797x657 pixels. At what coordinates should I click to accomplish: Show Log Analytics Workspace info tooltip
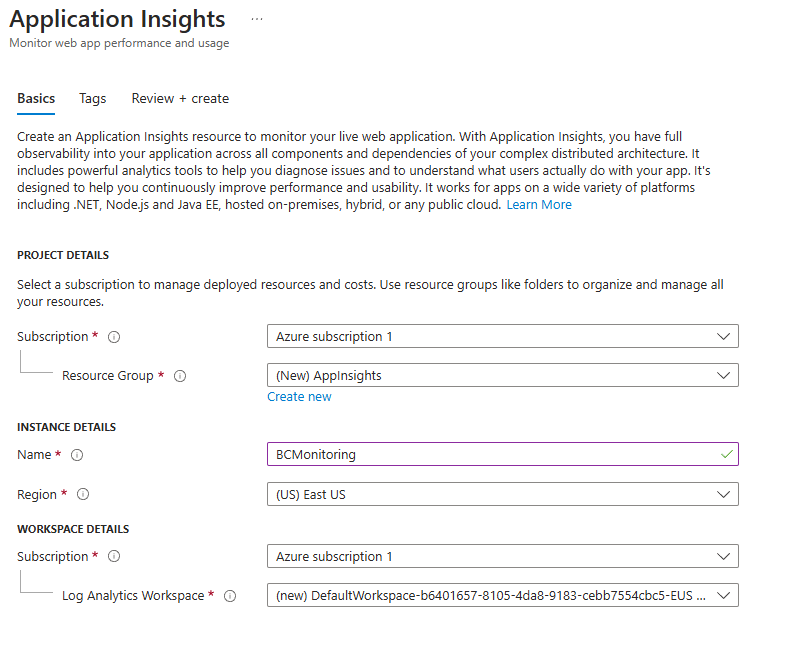pyautogui.click(x=230, y=596)
